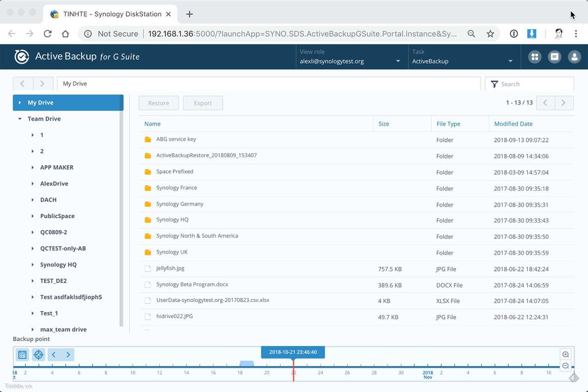This screenshot has width=588, height=392.
Task: Click the Synology UK folder icon
Action: 148,252
